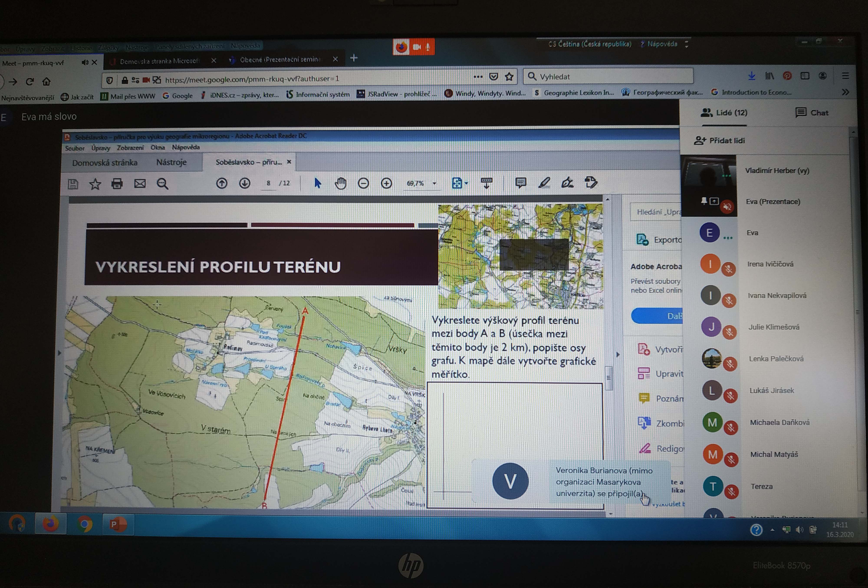This screenshot has width=868, height=588.
Task: Open the Mail přes WWW bookmark
Action: click(x=128, y=96)
